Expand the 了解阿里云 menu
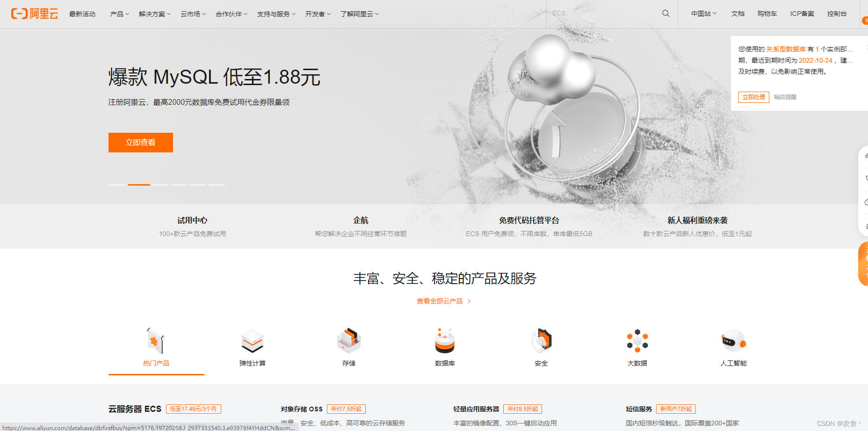The image size is (868, 431). [360, 14]
